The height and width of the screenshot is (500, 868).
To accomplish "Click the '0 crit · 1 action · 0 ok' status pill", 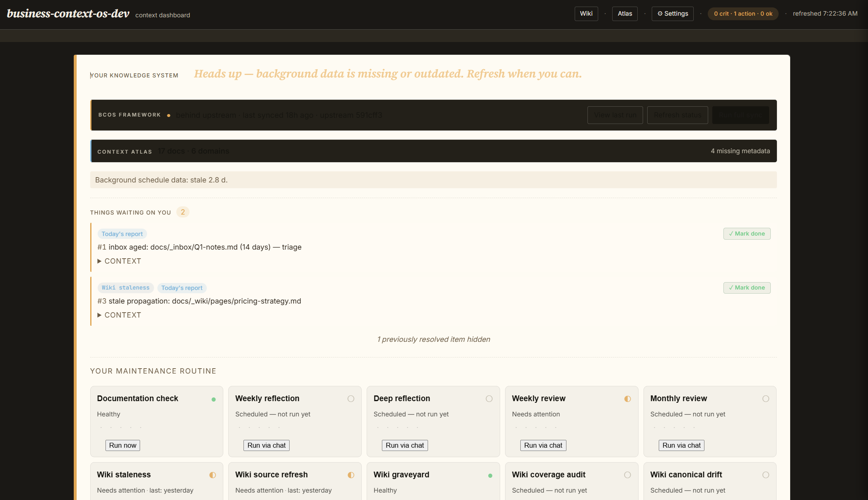I will (x=743, y=14).
